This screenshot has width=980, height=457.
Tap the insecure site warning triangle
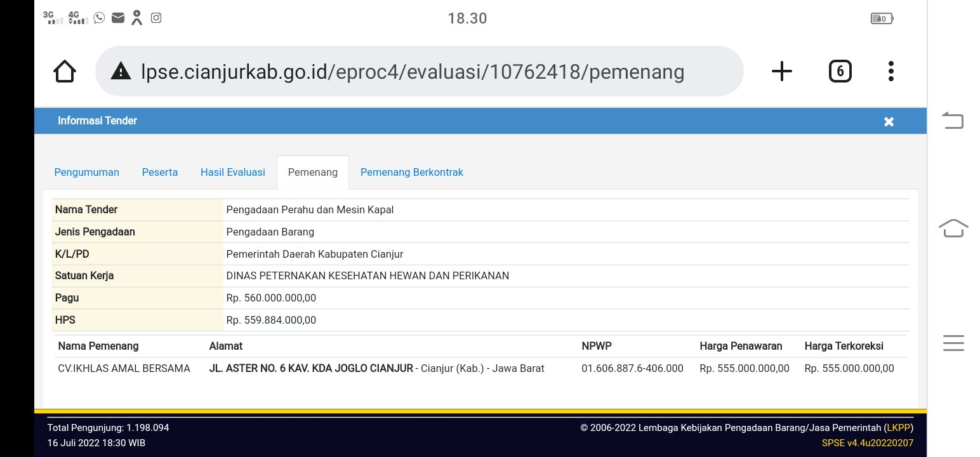pyautogui.click(x=121, y=72)
